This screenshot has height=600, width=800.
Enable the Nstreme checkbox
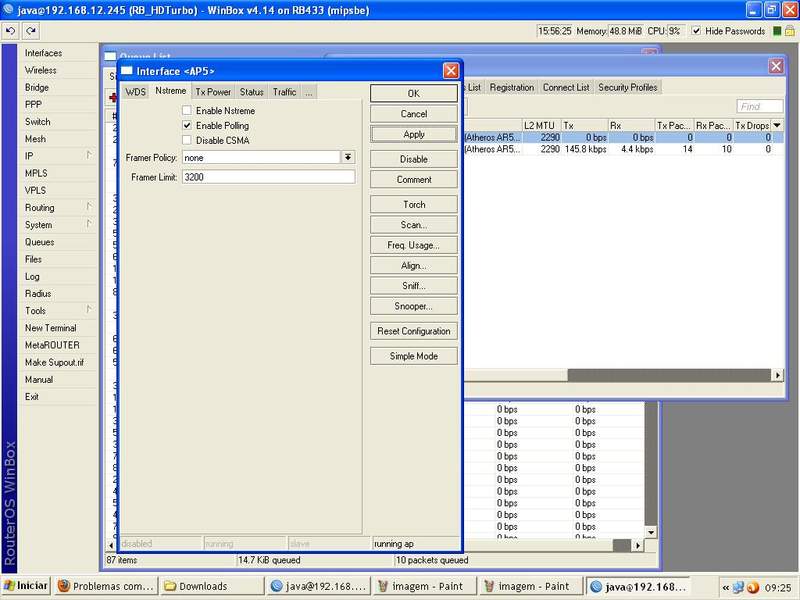pyautogui.click(x=187, y=111)
